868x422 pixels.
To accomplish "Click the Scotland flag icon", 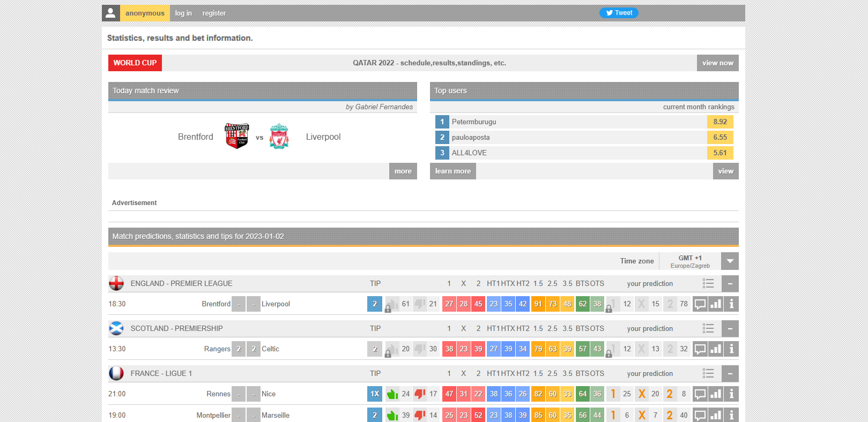I will pos(116,328).
